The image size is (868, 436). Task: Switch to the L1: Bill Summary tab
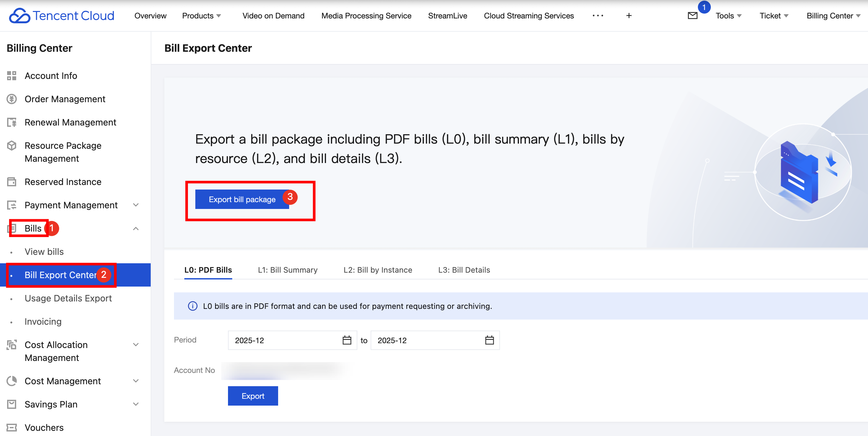pyautogui.click(x=288, y=270)
